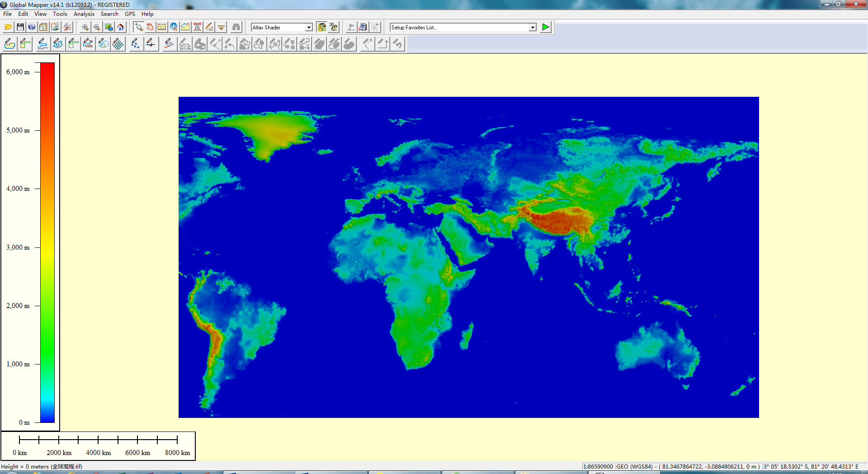Open the GPS menu

click(x=130, y=14)
